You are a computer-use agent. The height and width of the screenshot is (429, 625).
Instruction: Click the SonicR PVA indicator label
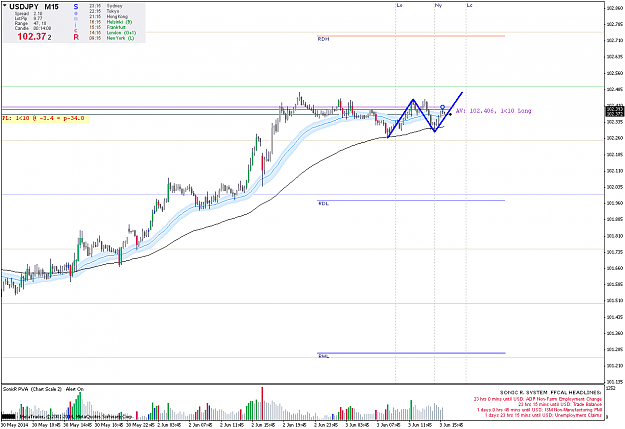(43, 389)
